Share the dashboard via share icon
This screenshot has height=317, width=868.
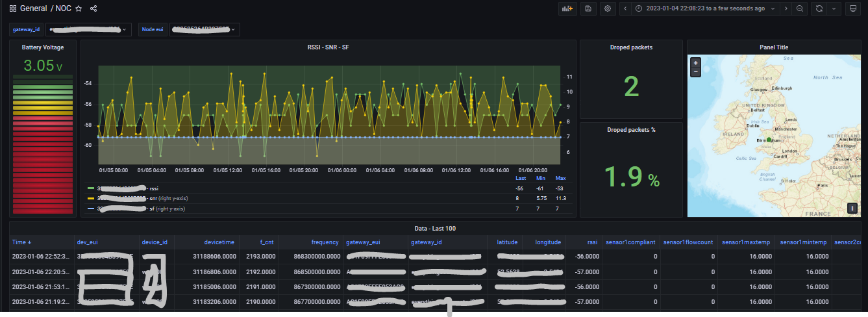93,8
